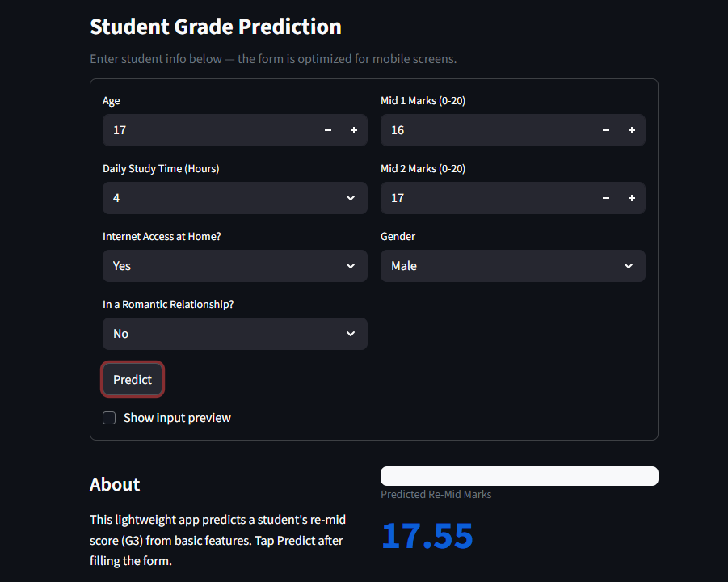Viewport: 728px width, 582px height.
Task: Click the Gender dropdown chevron arrow
Action: click(x=629, y=266)
